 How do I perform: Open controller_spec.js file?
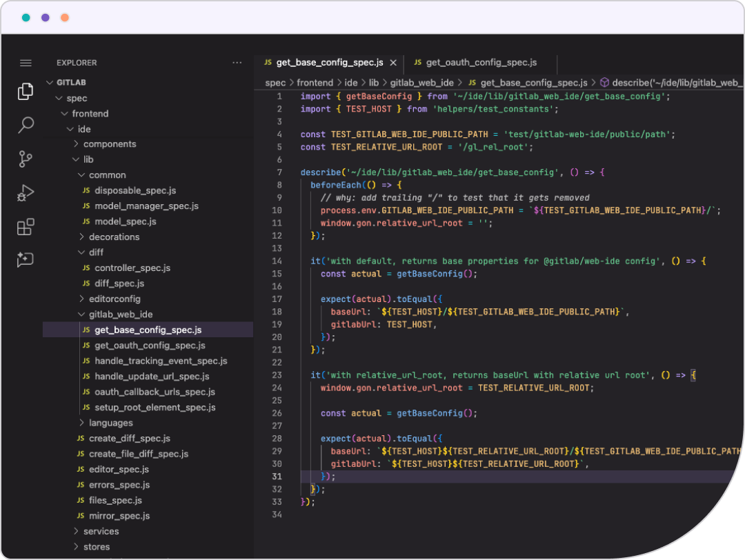132,268
